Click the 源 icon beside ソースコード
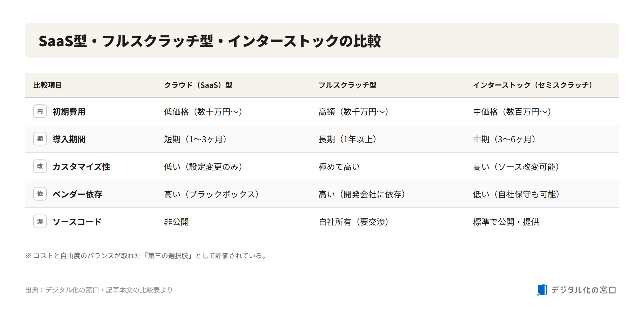Viewport: 644px width, 320px height. coord(40,221)
